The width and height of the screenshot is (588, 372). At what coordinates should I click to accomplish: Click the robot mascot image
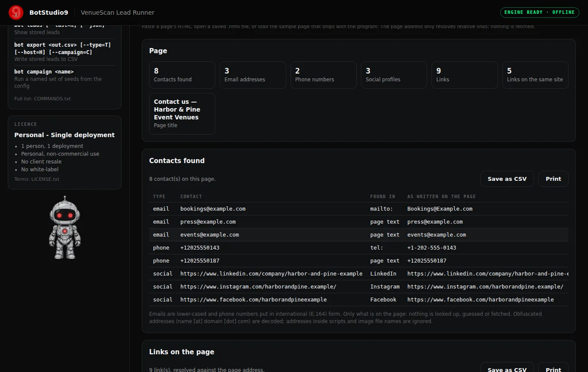[65, 228]
